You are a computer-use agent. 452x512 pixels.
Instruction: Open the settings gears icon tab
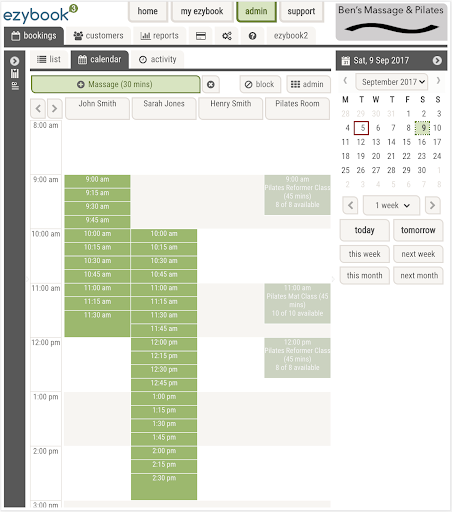point(227,36)
